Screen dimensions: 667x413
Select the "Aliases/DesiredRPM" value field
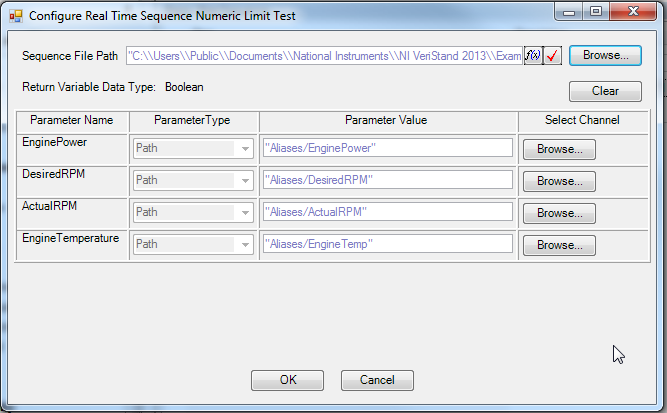(387, 181)
